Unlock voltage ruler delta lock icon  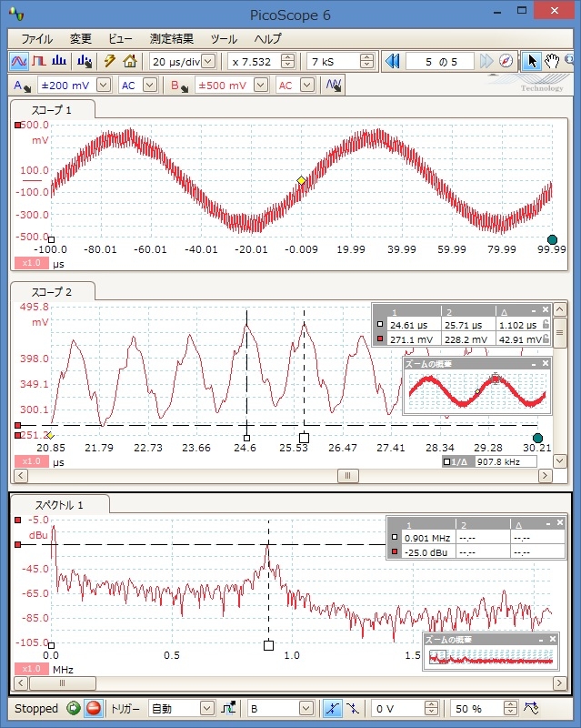tap(546, 339)
